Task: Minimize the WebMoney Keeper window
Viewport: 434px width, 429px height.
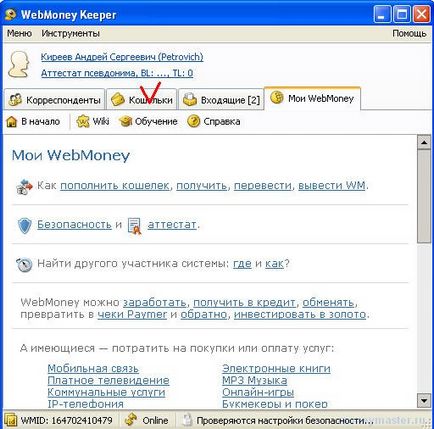Action: 382,15
